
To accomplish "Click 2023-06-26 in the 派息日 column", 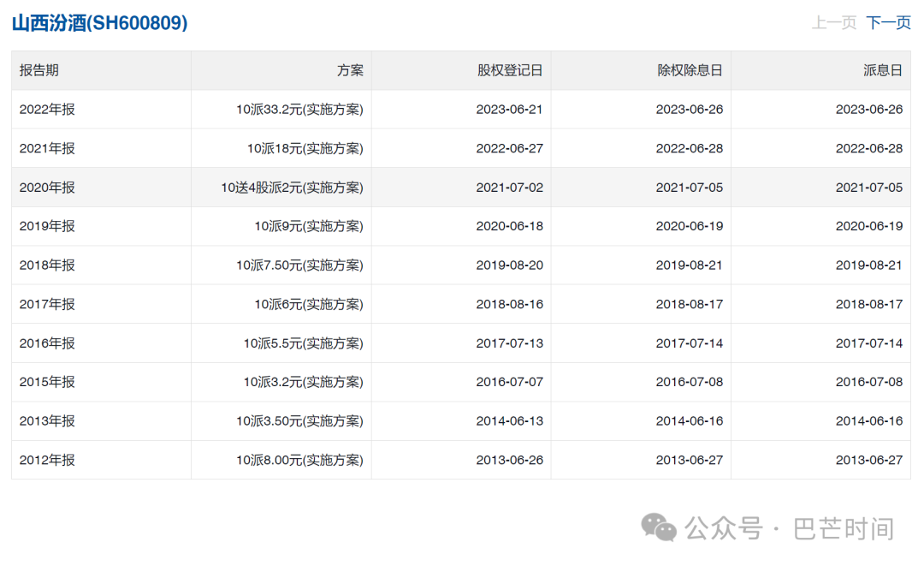I will [869, 110].
